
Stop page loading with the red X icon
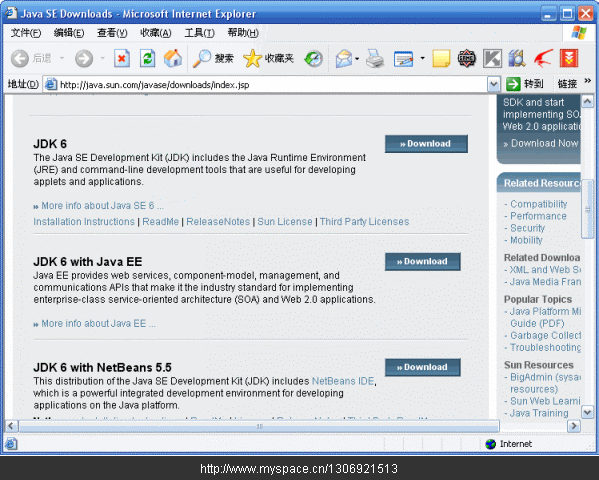tap(122, 58)
